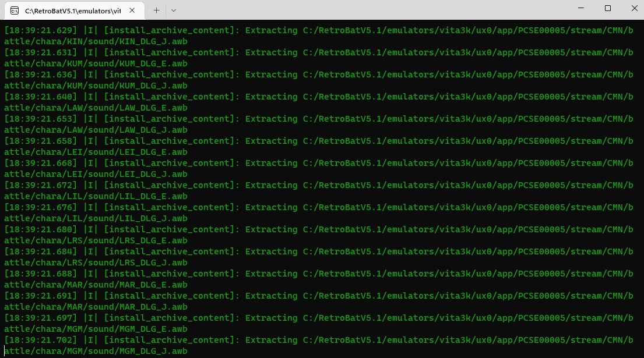Click the file name KUM_DLG_J.awb
Viewport: 644px width, 358px height.
[x=154, y=86]
